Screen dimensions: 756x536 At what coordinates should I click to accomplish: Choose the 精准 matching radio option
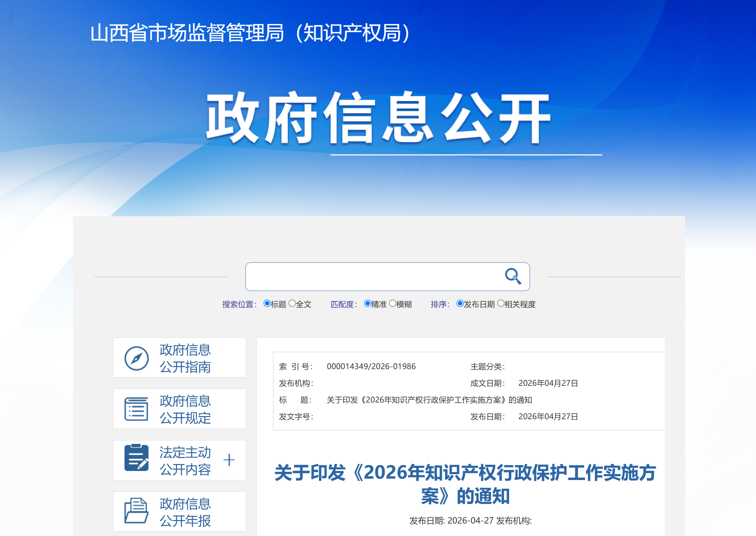coord(367,303)
